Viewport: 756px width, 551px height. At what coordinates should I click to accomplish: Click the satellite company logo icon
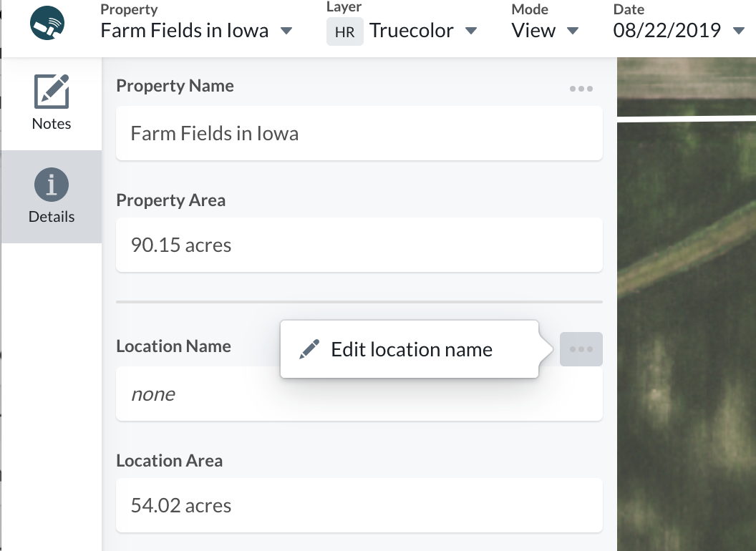(x=46, y=24)
